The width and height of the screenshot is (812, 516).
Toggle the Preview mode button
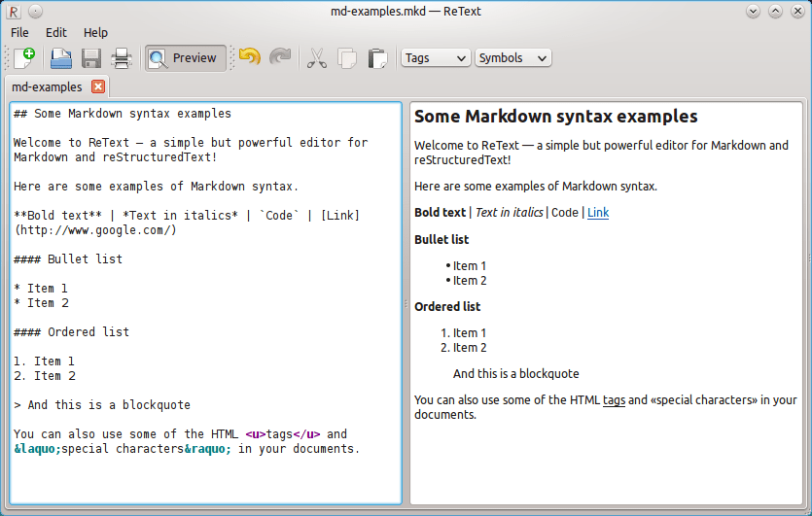click(x=186, y=58)
